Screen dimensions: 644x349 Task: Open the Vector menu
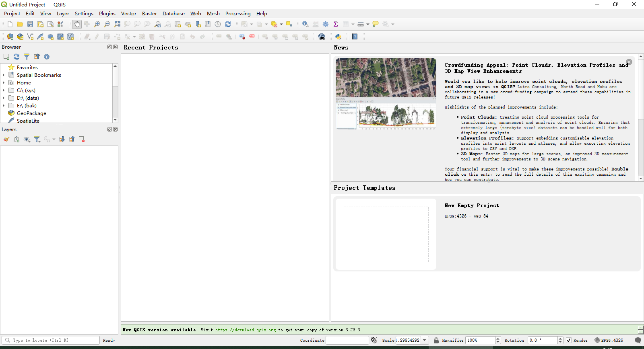(129, 14)
